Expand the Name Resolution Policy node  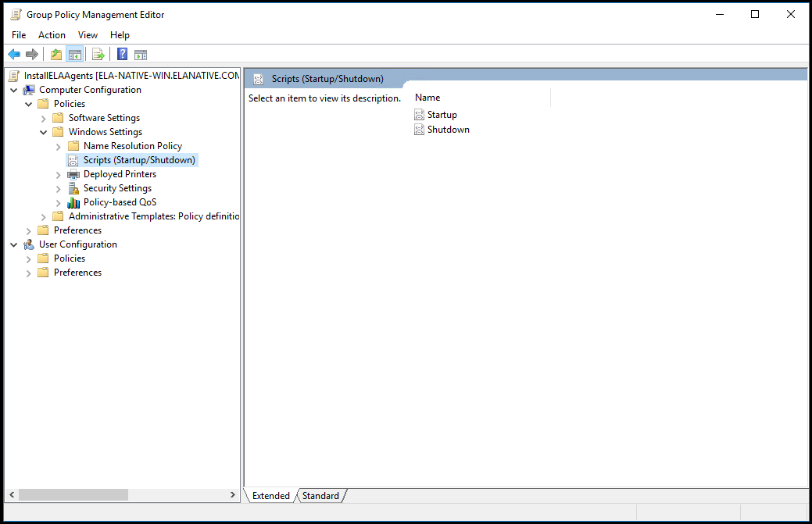pyautogui.click(x=59, y=146)
